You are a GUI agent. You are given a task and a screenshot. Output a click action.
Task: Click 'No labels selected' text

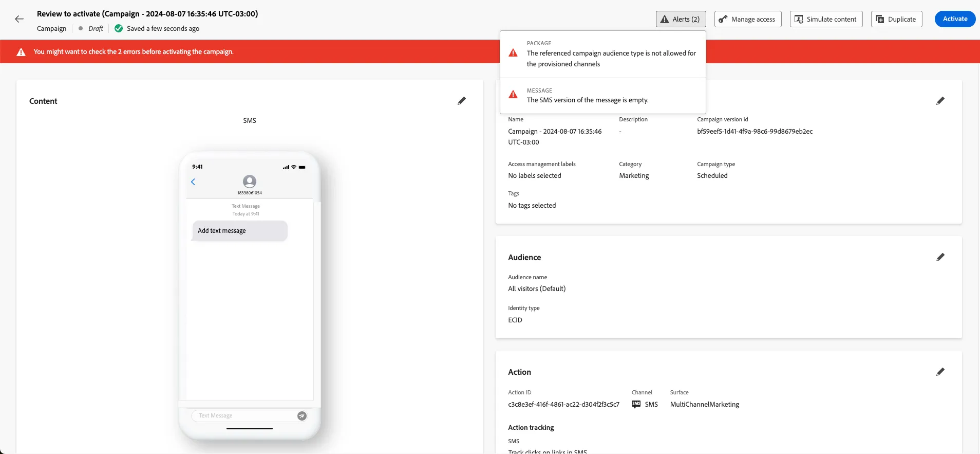(535, 176)
